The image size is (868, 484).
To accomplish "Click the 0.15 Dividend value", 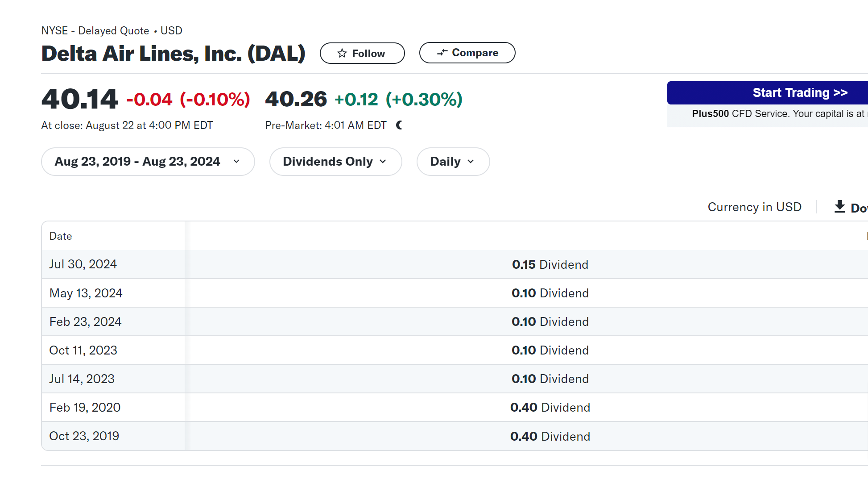I will point(550,265).
